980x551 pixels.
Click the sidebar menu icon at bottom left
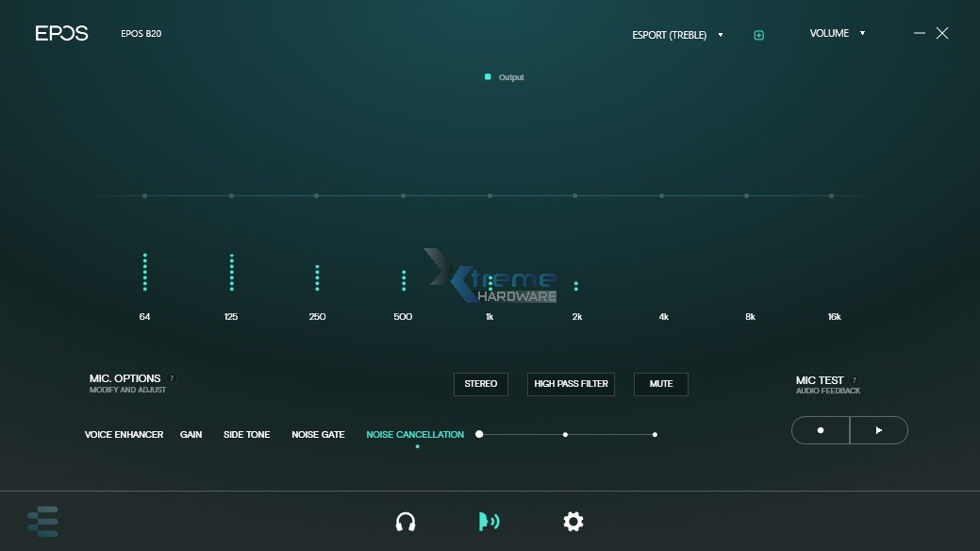pos(42,522)
